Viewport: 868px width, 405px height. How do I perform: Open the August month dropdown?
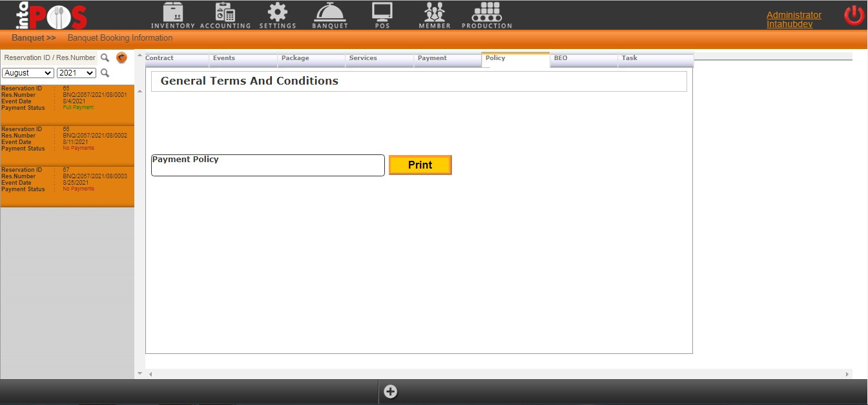click(x=28, y=73)
